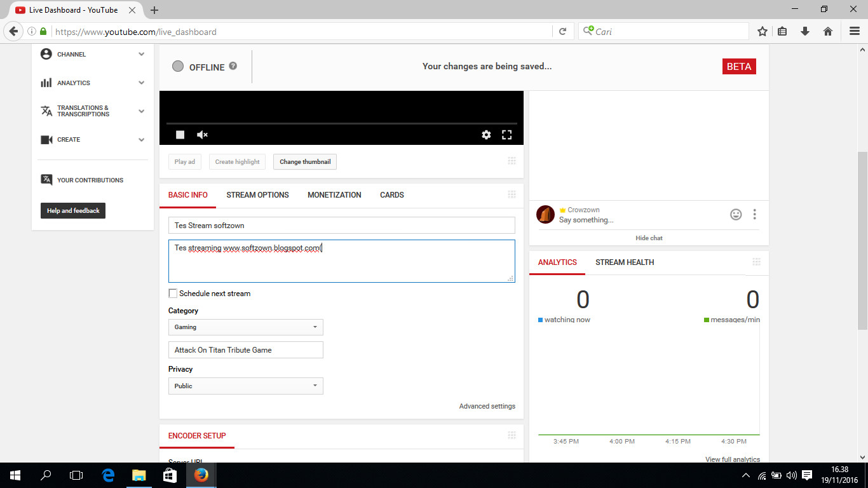Grab the drag handle beside Change thumbnail

[512, 161]
